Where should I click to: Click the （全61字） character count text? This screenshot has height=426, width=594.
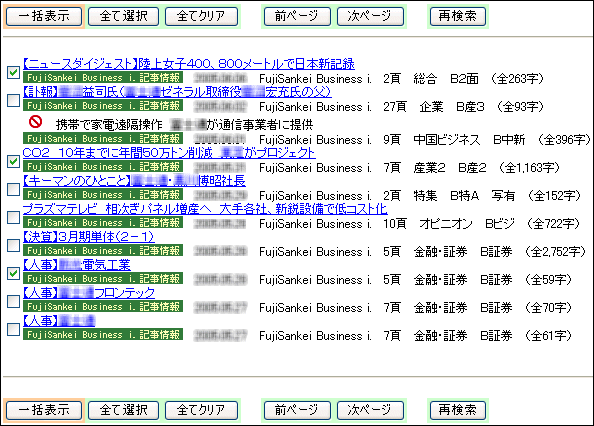[548, 336]
